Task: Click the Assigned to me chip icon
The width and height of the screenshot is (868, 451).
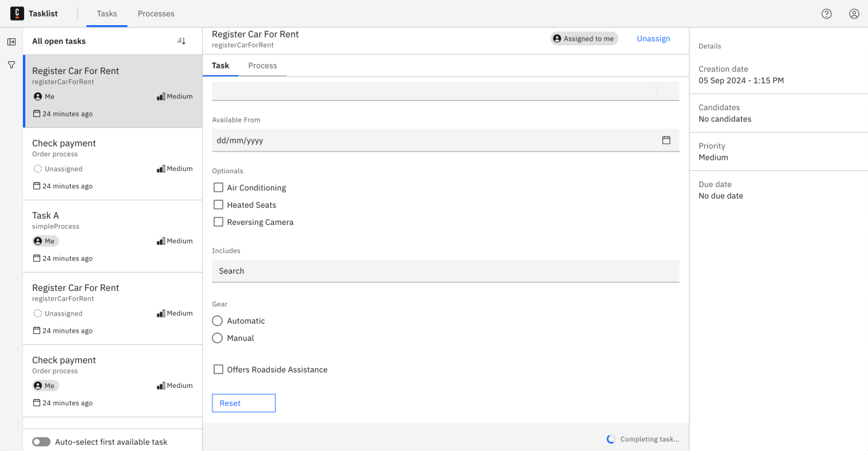Action: (x=557, y=38)
